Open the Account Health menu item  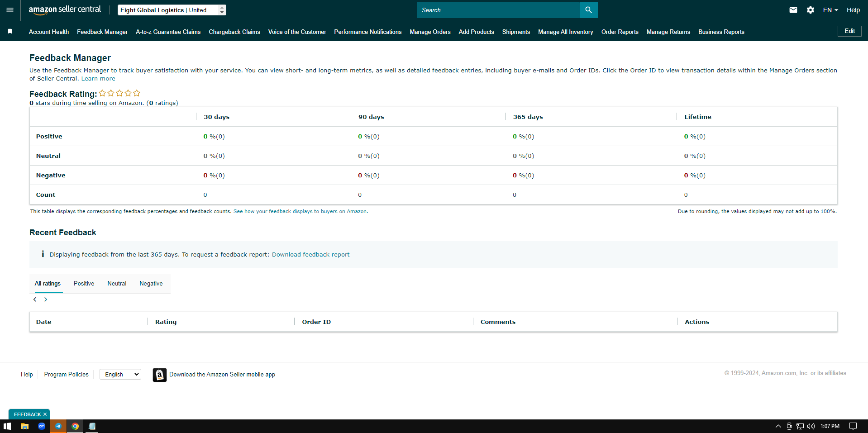49,32
